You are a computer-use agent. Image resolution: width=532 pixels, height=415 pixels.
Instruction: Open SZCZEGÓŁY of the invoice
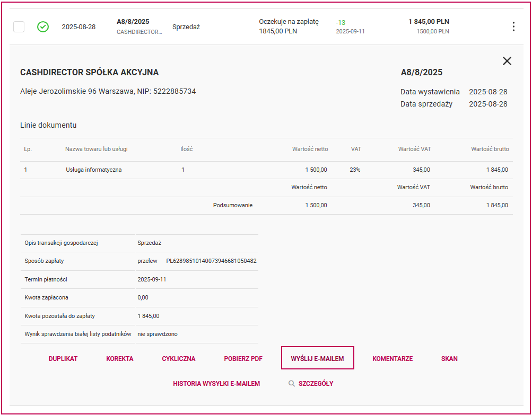tap(316, 384)
